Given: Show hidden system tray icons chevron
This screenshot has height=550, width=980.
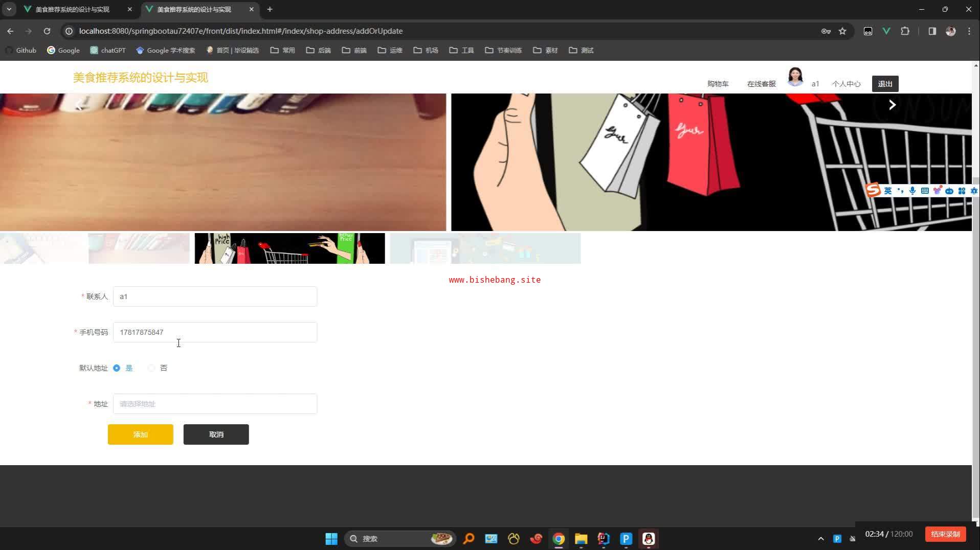Looking at the screenshot, I should point(821,539).
